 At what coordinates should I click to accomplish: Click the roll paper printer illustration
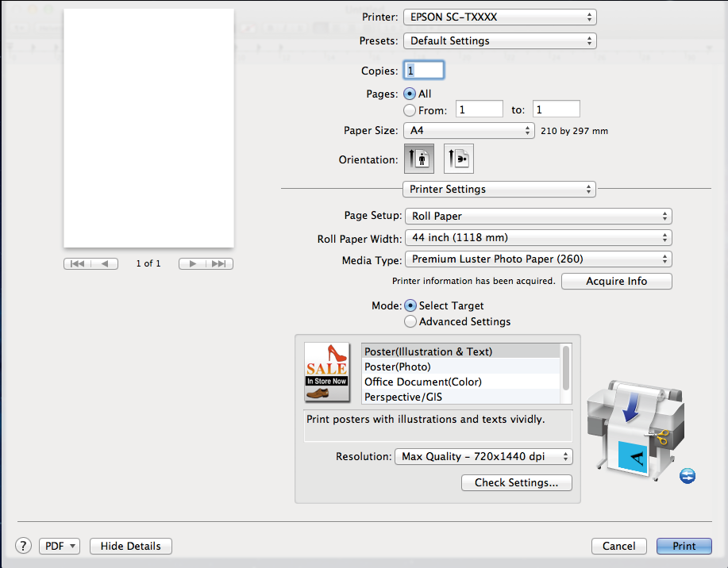(635, 431)
